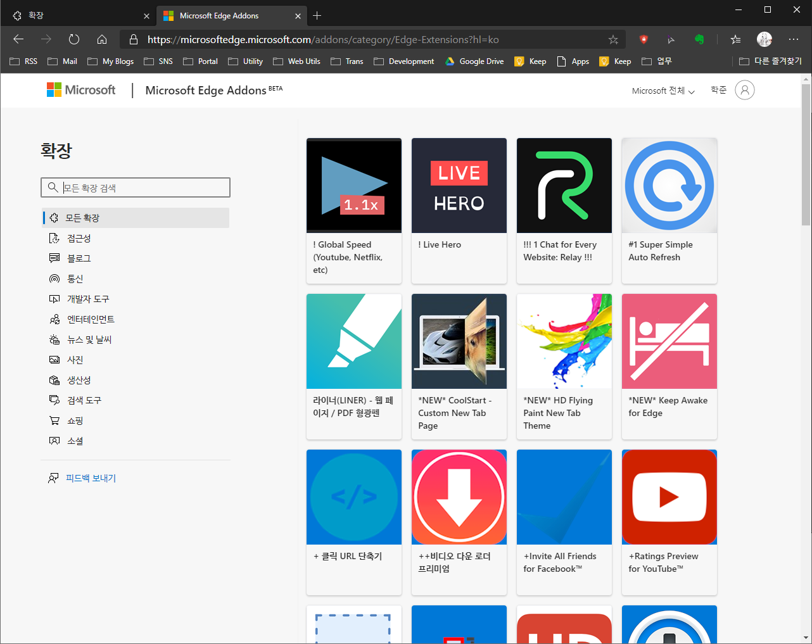Open the Invite All Friends thumbnail
The height and width of the screenshot is (644, 812).
[x=564, y=497]
